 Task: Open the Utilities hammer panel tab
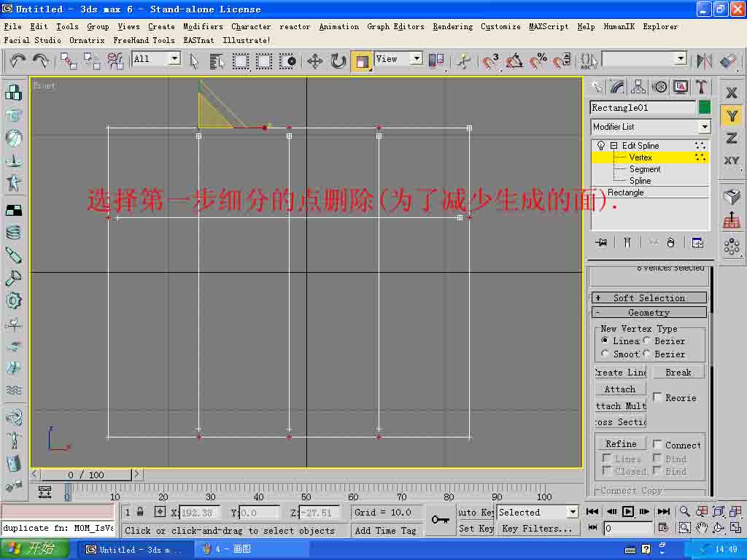point(702,87)
